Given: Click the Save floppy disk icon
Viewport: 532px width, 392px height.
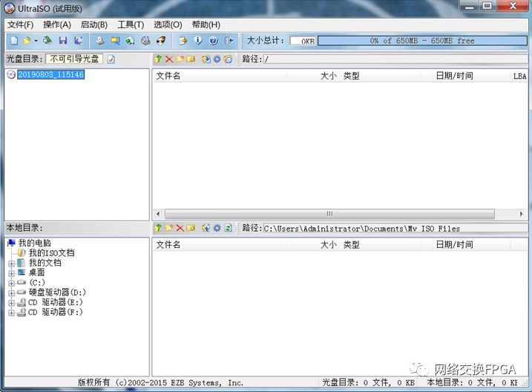Looking at the screenshot, I should 63,41.
